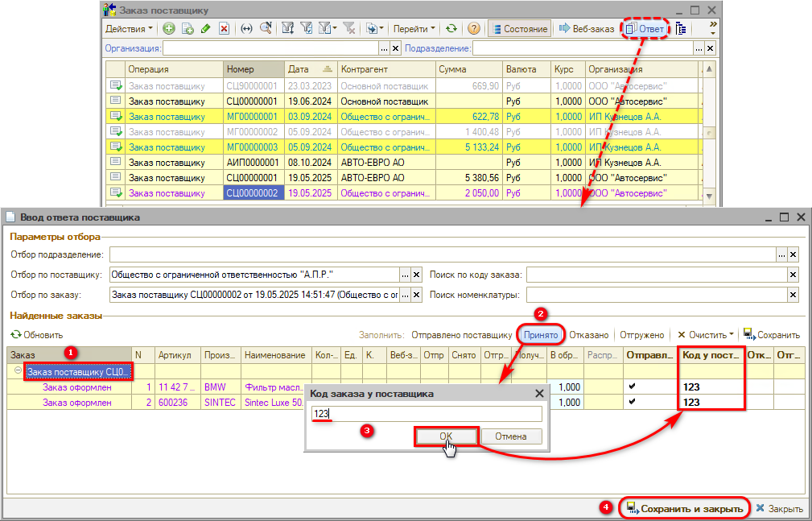Click the disable filter funnel icon

click(x=349, y=29)
